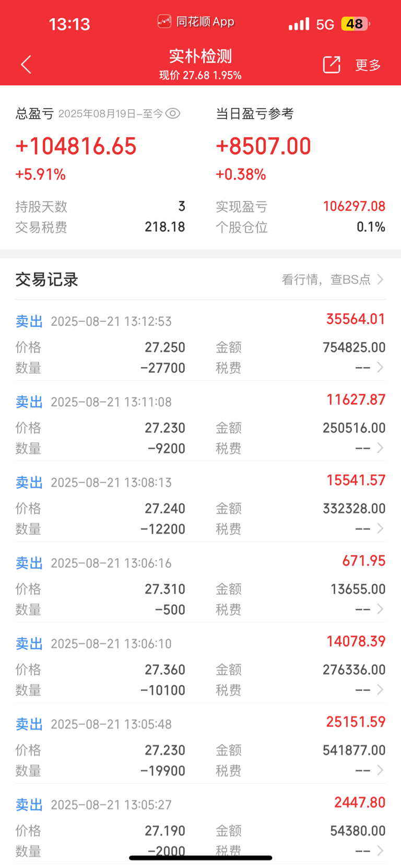Screen dimensions: 401x868
Task: Expand the 13:11:08 sell record chevron
Action: (x=380, y=448)
